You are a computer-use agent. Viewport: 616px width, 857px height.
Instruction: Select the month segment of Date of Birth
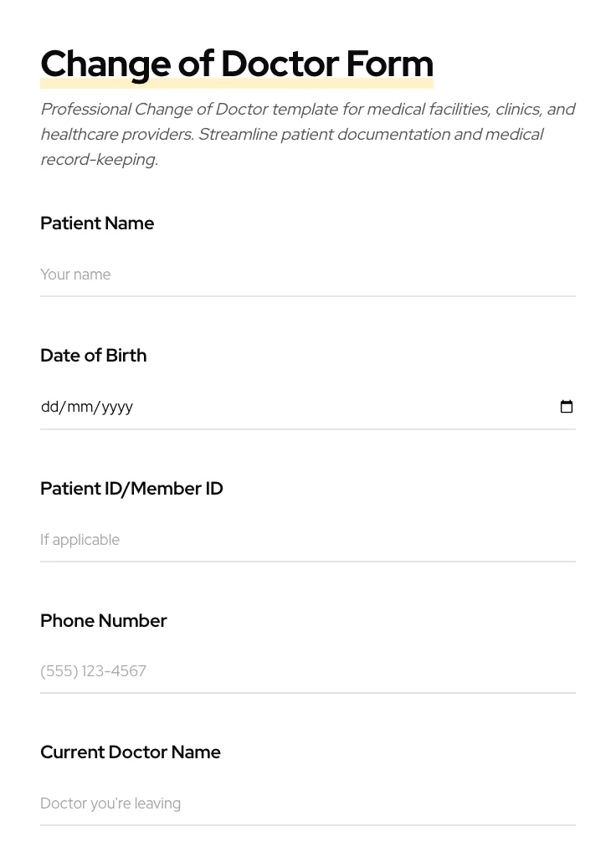(80, 407)
